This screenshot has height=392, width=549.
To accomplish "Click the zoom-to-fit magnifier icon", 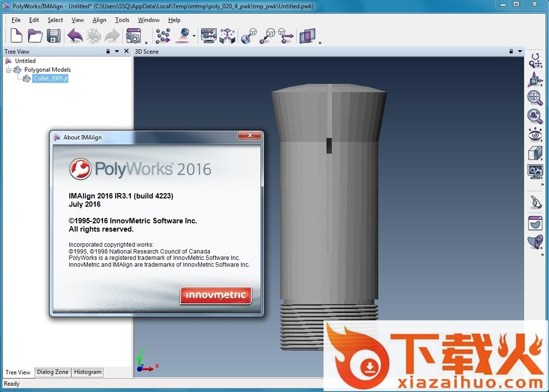I will pyautogui.click(x=535, y=98).
